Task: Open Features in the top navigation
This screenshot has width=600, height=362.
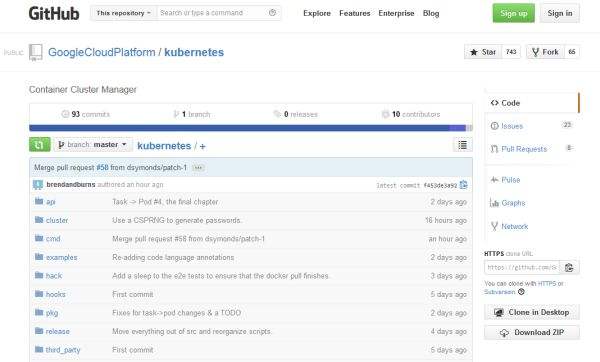Action: pos(355,13)
